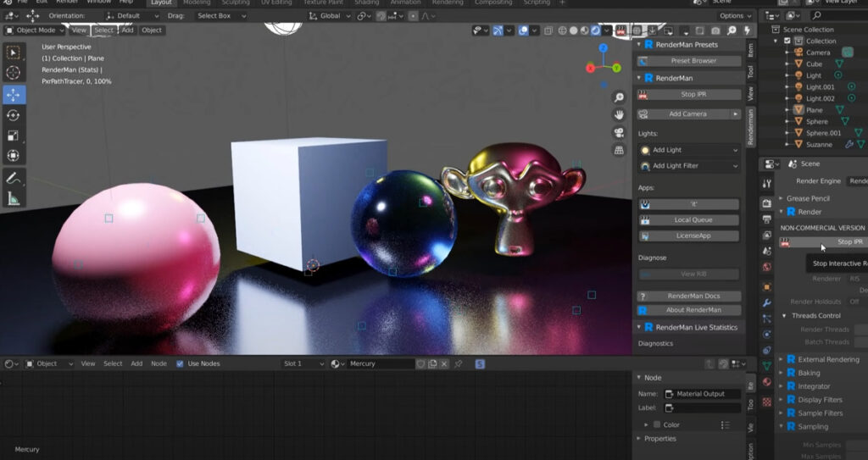Select material preview shading mode
The image size is (868, 460).
pos(585,30)
